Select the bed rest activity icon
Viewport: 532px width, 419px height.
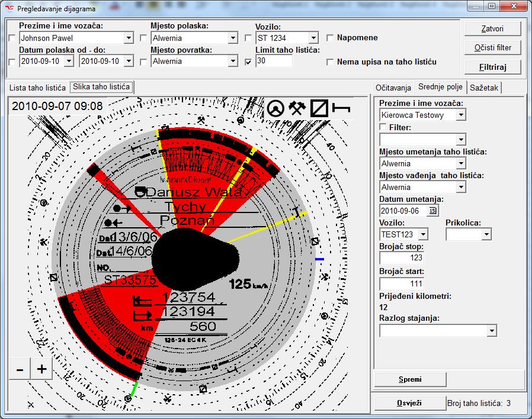(341, 108)
